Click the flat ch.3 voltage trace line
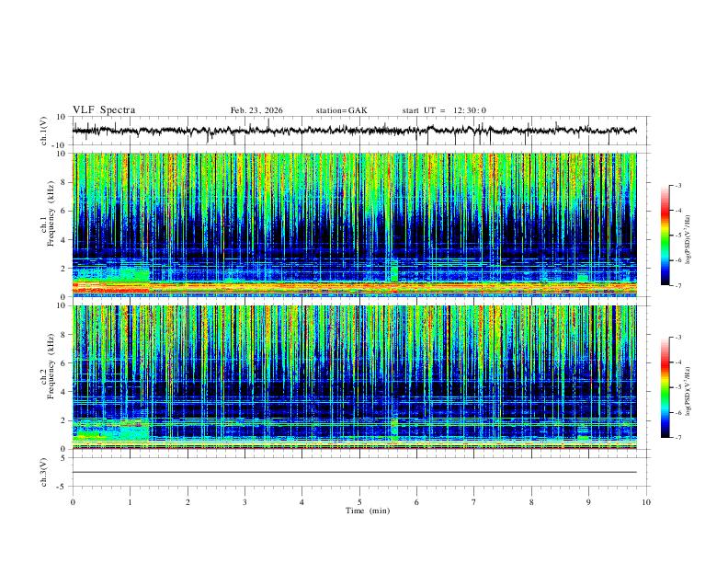 [354, 472]
